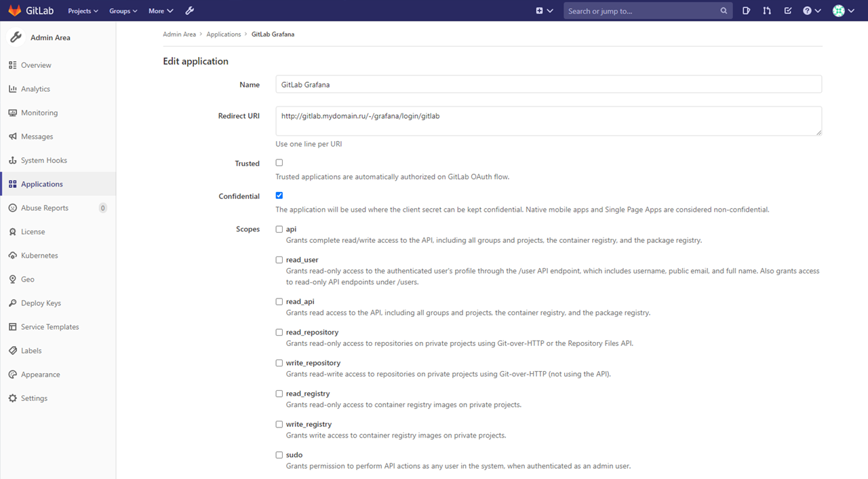Click the Kubernetes cluster icon
This screenshot has width=868, height=479.
pos(13,255)
